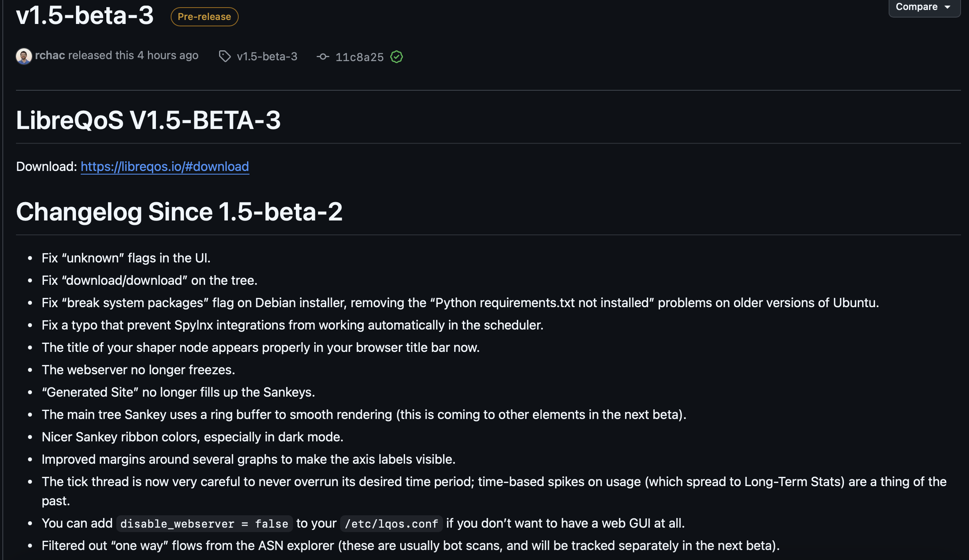Click the "Fix unknown flags in the UI" item

coord(126,258)
